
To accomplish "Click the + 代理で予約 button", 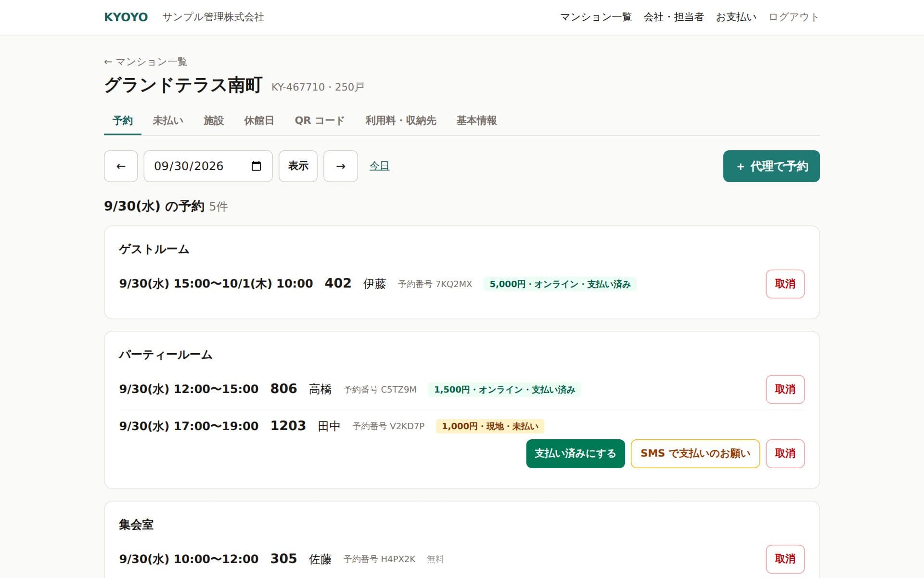I will (x=771, y=166).
